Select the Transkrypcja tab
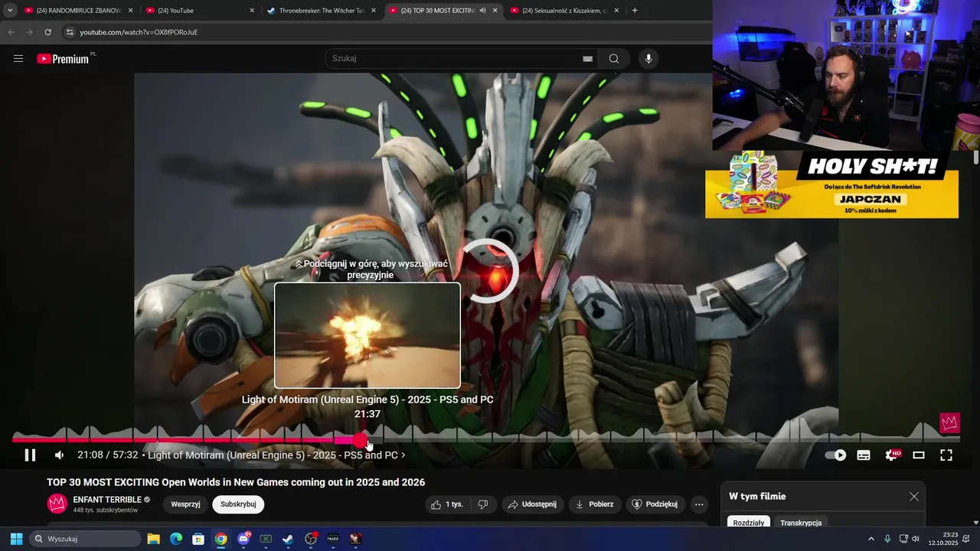The height and width of the screenshot is (551, 980). 801,523
